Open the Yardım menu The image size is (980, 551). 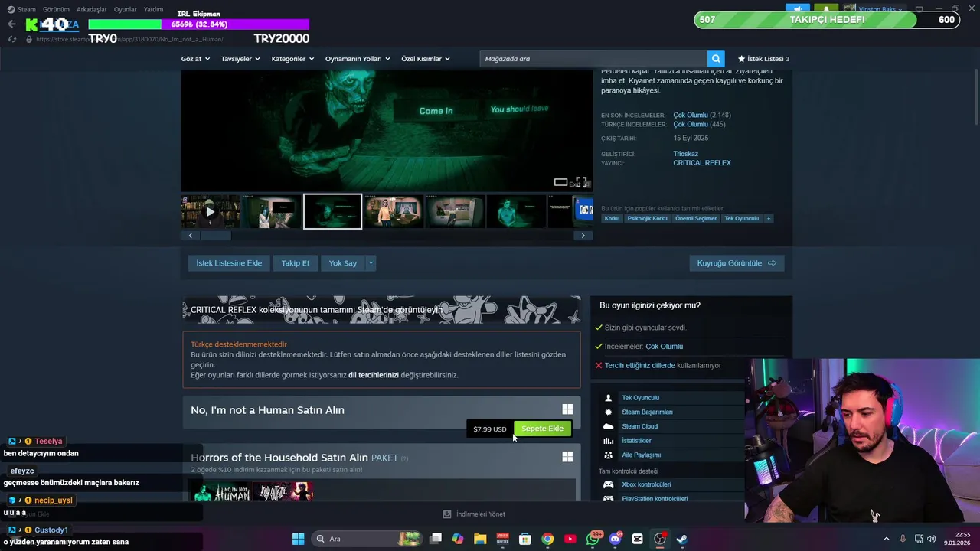click(x=153, y=10)
